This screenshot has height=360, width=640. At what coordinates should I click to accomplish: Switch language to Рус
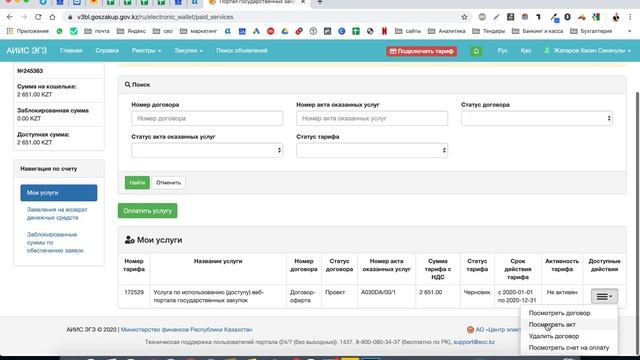click(502, 51)
